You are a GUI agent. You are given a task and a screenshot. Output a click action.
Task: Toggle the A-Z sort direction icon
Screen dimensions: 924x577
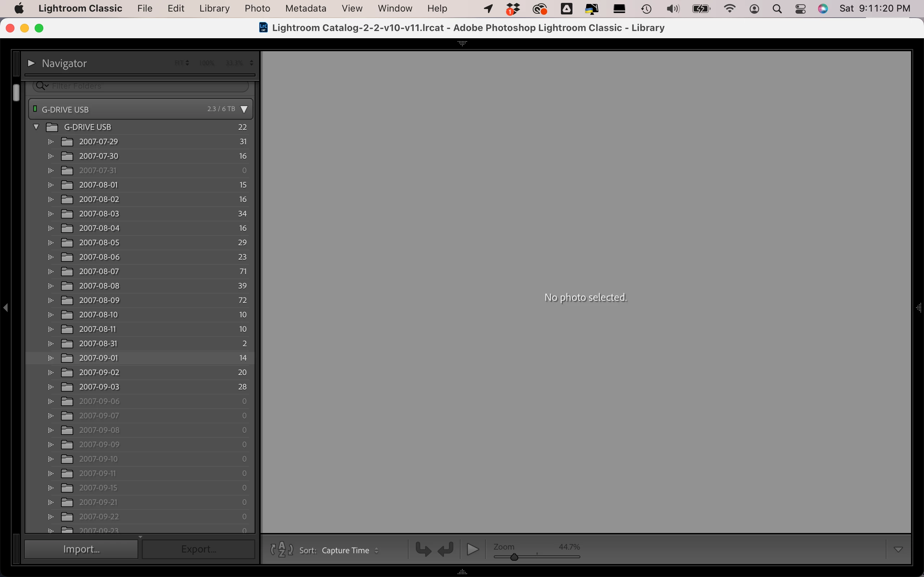(x=282, y=550)
